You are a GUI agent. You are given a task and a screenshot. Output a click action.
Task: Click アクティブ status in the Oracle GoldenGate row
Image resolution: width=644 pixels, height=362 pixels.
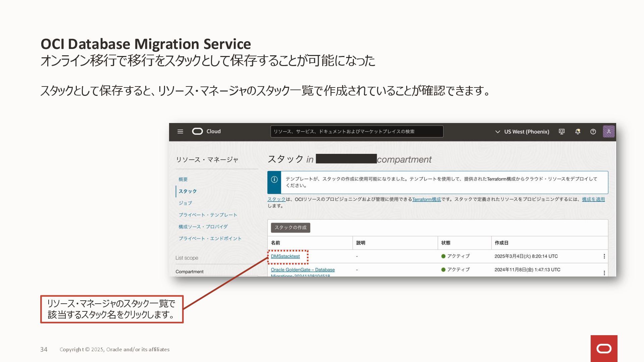[x=455, y=269]
